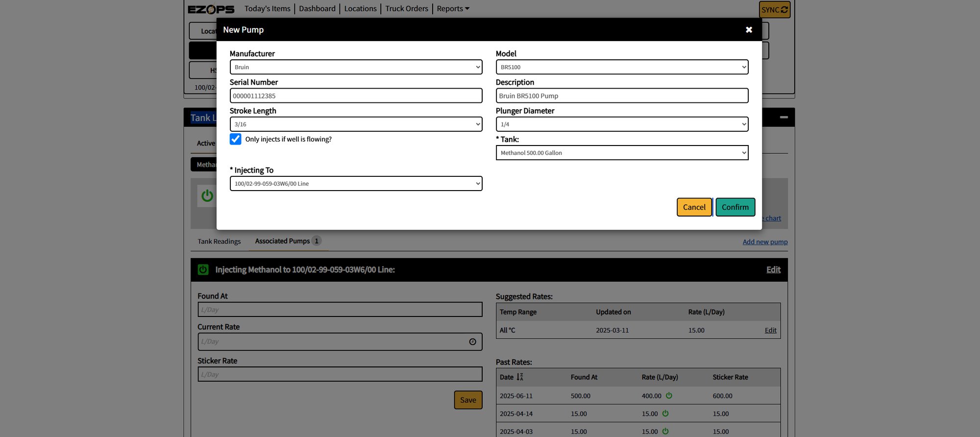Select the 2025-06-11 date cell
980x437 pixels.
pos(516,396)
